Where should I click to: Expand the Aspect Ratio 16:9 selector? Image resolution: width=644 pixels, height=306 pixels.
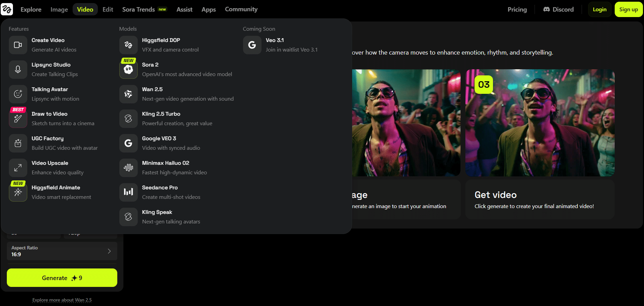(x=62, y=251)
